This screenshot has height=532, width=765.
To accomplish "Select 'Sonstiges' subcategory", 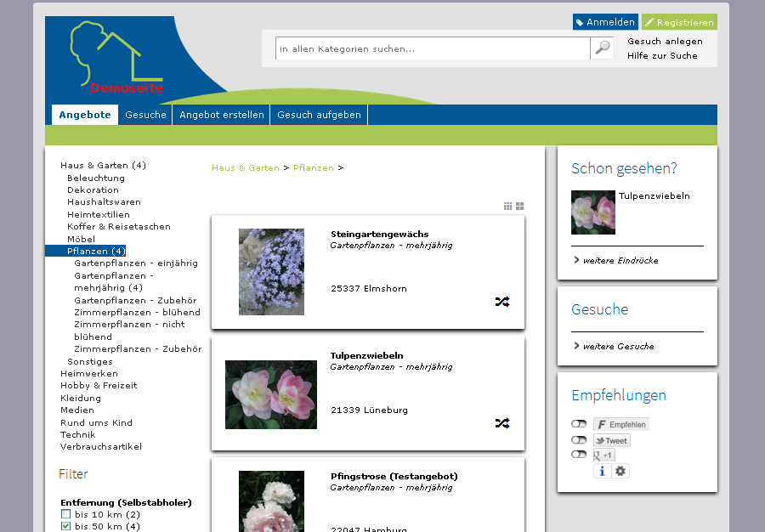I will [90, 361].
